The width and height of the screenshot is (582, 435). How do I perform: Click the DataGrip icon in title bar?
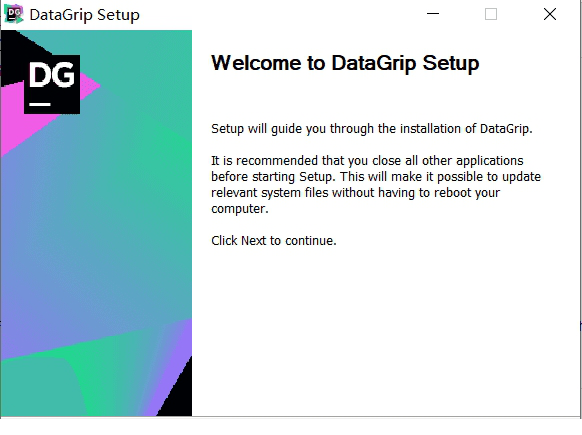[x=14, y=15]
